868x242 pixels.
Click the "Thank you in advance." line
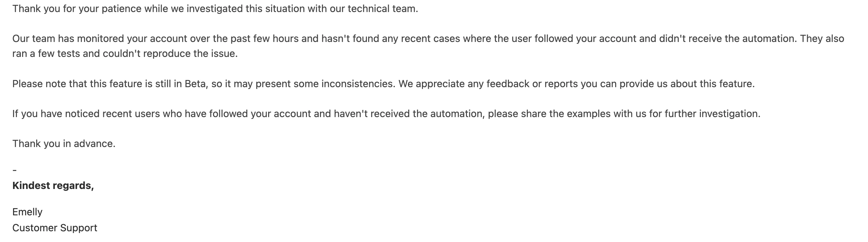(x=64, y=144)
